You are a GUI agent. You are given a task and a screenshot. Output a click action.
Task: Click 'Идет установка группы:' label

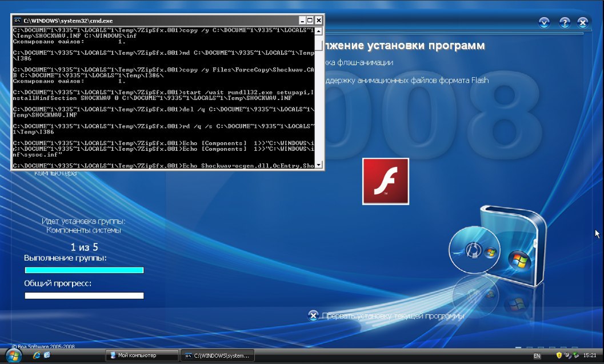(83, 222)
